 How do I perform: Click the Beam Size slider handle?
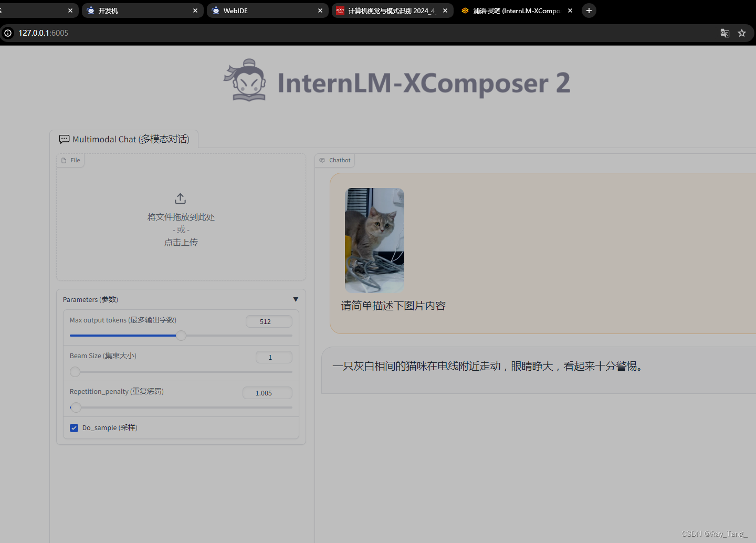[75, 372]
